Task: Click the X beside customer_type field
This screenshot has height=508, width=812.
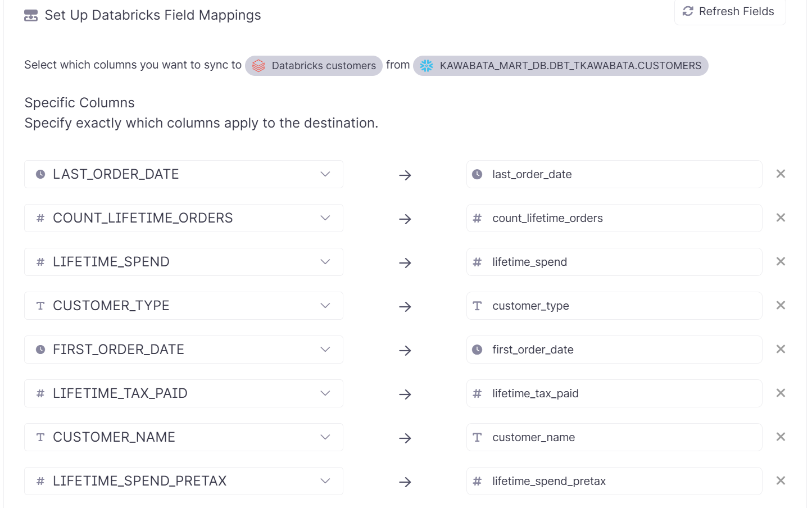Action: point(781,306)
